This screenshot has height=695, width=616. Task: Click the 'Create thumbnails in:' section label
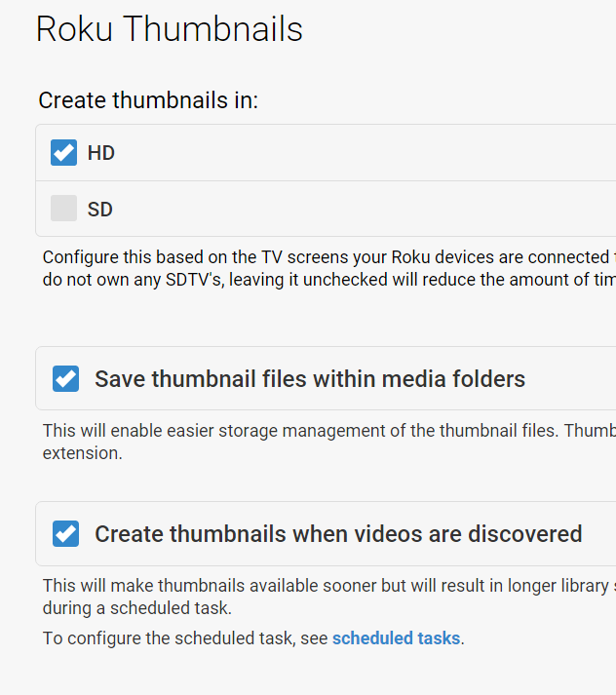click(148, 100)
